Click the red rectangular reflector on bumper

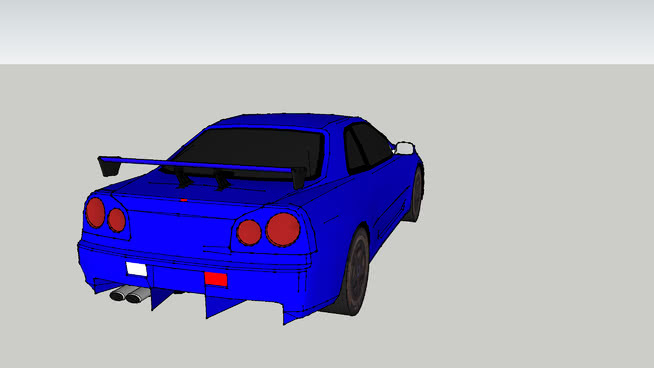tap(216, 279)
